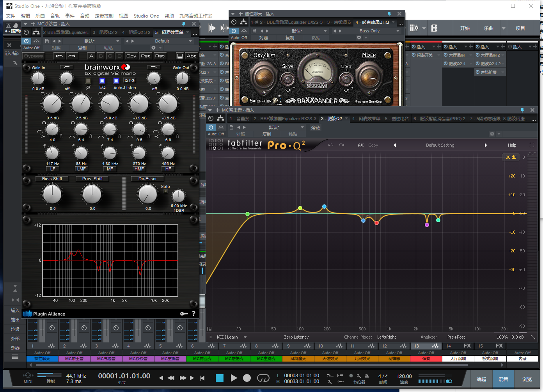
Task: Click the Play button in transport bar
Action: pos(234,378)
